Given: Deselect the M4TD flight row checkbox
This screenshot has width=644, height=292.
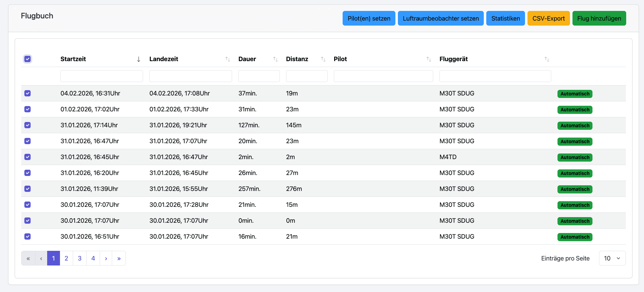Looking at the screenshot, I should click(27, 157).
